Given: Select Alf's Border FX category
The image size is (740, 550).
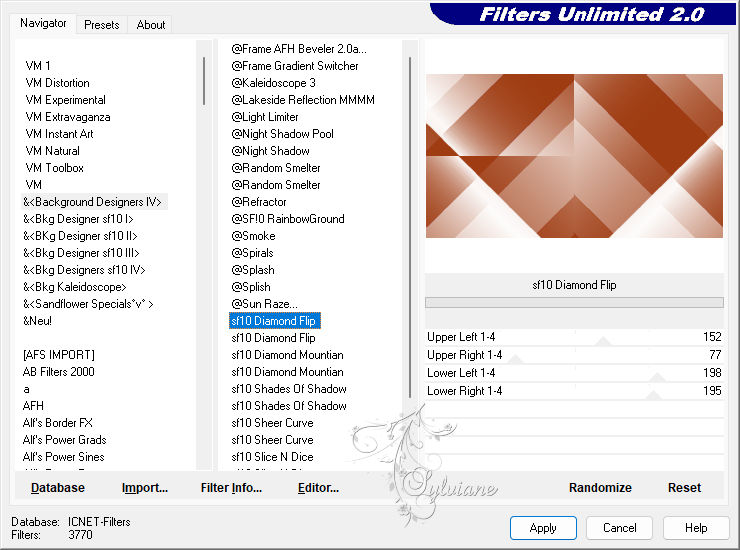Looking at the screenshot, I should coord(58,423).
